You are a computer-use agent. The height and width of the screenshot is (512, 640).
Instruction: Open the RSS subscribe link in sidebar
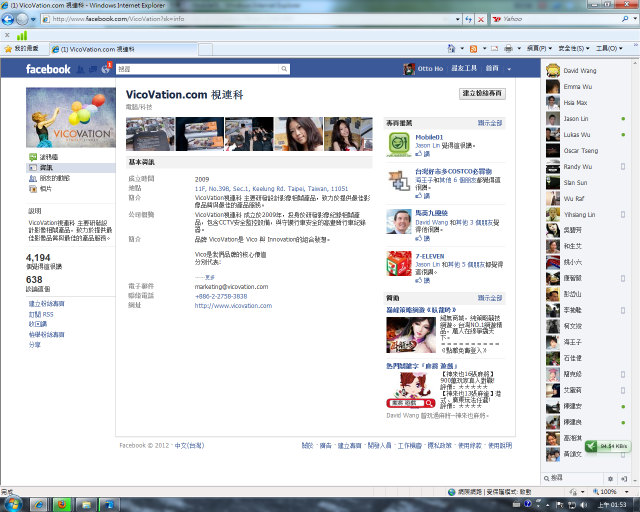pyautogui.click(x=41, y=314)
